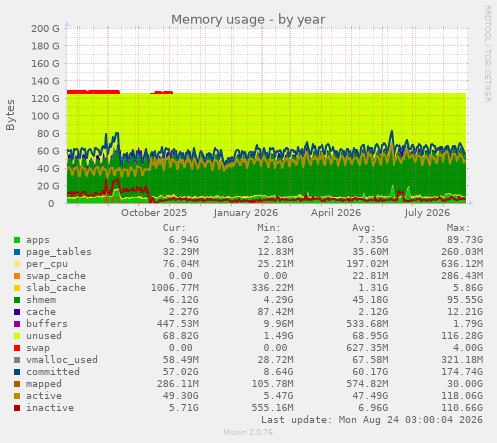Click the "mapped" legend label
Image resolution: width=497 pixels, height=443 pixels.
(44, 384)
